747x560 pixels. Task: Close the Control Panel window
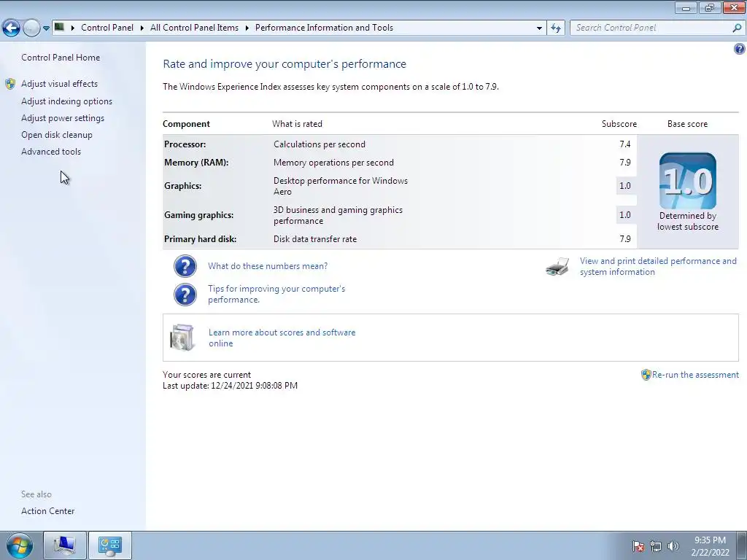pyautogui.click(x=734, y=7)
